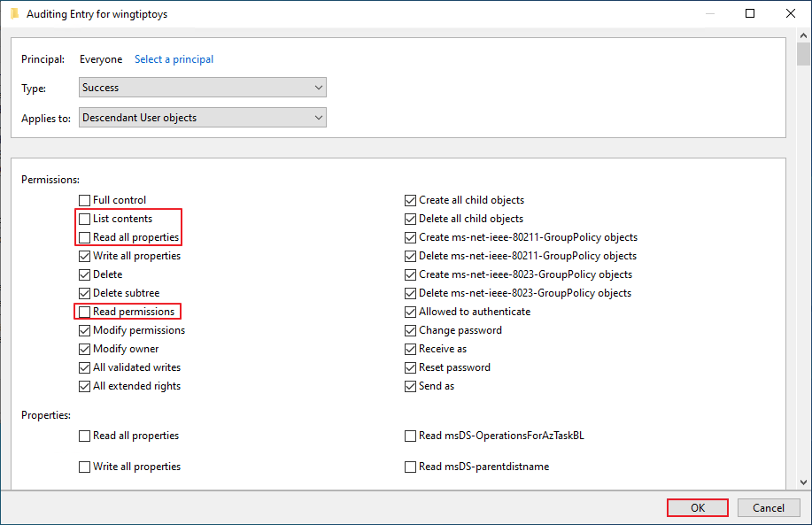Uncheck Create ms-net-ieee-80211-GroupPolicy objects
812x525 pixels.
410,237
